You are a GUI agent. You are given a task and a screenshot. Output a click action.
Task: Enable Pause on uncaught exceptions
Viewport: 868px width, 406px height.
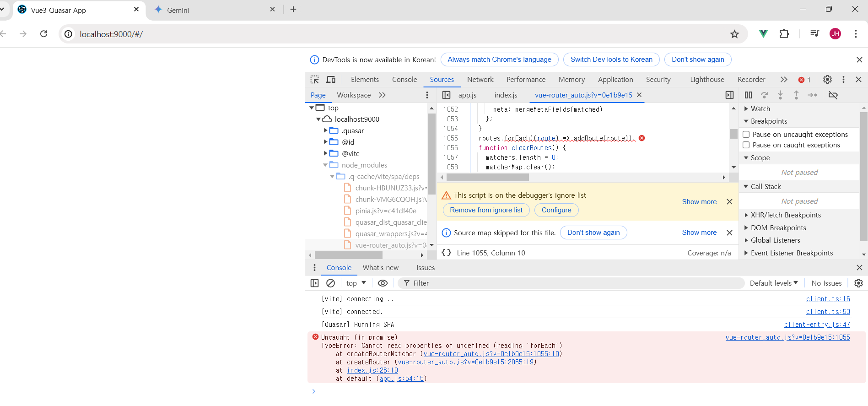(746, 135)
